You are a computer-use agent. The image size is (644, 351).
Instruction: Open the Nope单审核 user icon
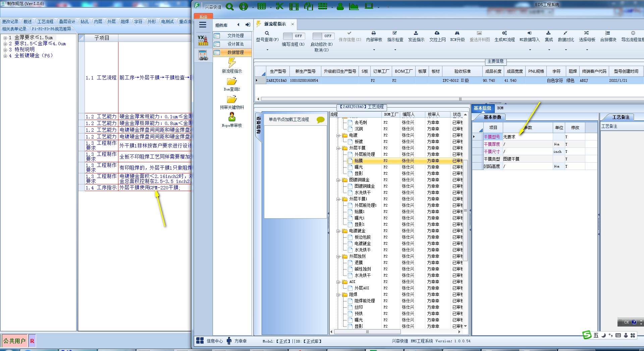pyautogui.click(x=232, y=117)
